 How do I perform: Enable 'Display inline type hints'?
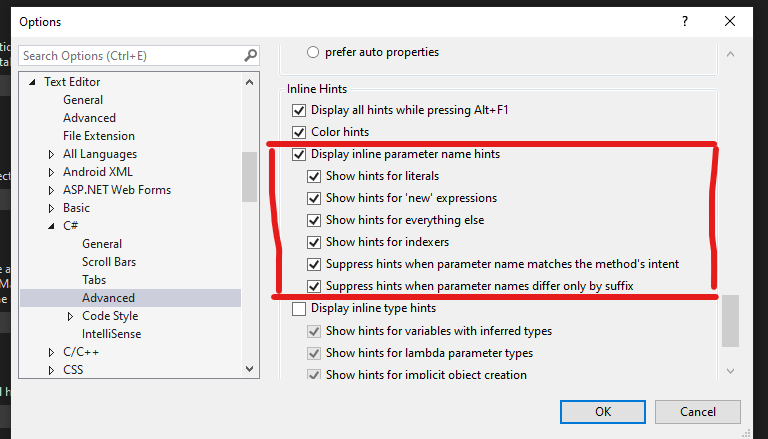click(x=299, y=309)
